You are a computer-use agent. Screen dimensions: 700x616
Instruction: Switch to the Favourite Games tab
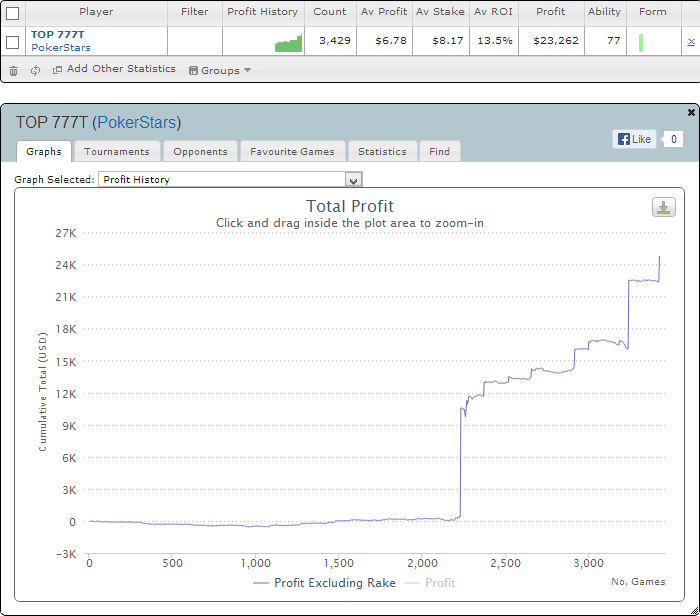click(292, 152)
